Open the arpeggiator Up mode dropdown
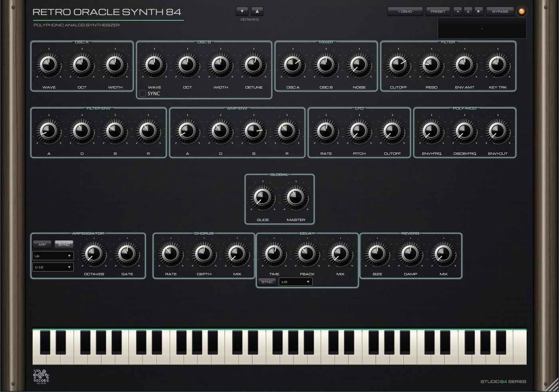 53,256
